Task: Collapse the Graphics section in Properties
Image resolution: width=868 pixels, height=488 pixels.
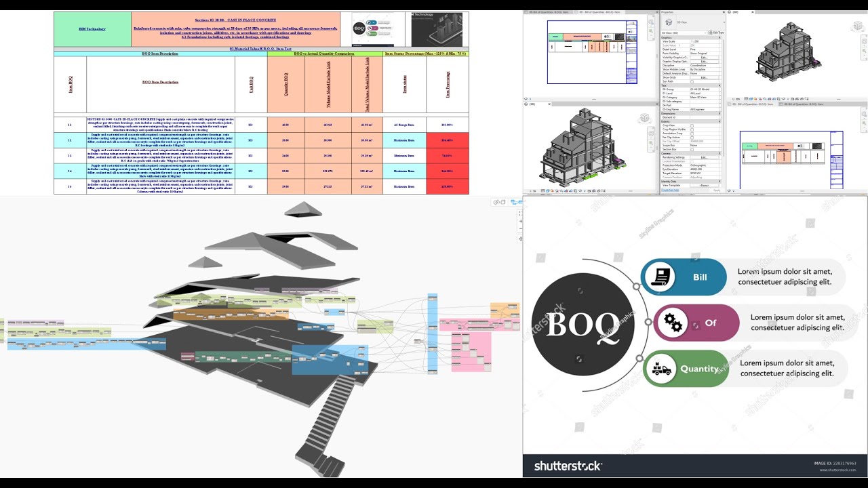Action: (719, 37)
